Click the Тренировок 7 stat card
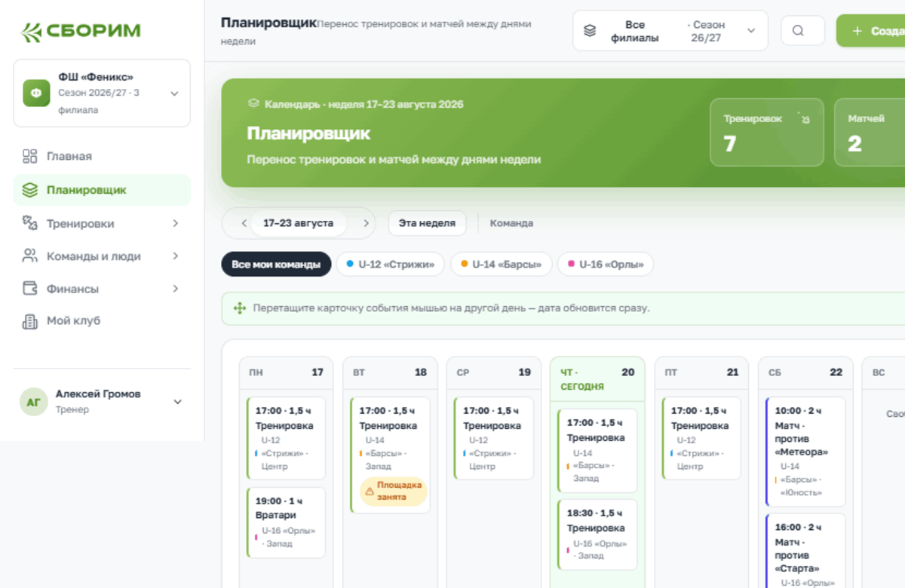This screenshot has width=905, height=588. point(766,132)
